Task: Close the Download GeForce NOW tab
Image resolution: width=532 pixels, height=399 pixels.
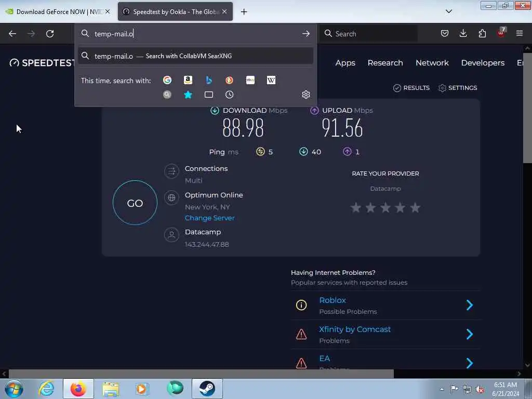Action: point(108,11)
